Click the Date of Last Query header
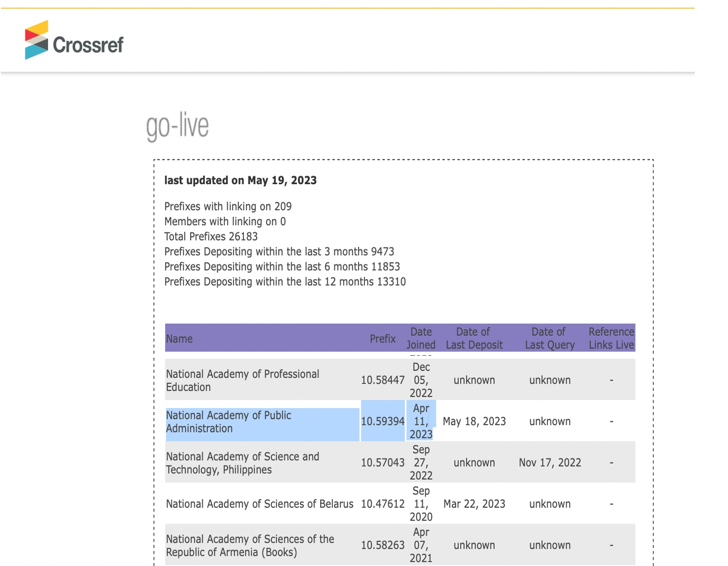The image size is (728, 566). (x=550, y=338)
